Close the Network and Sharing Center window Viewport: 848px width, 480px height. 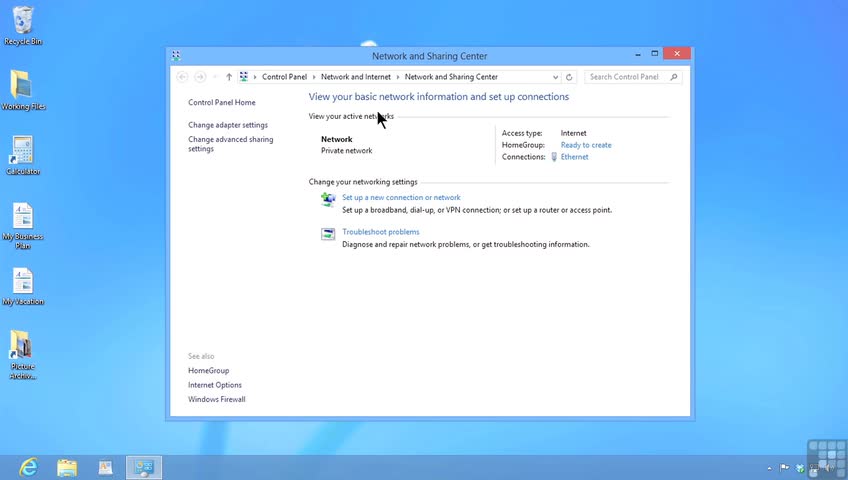tap(677, 54)
